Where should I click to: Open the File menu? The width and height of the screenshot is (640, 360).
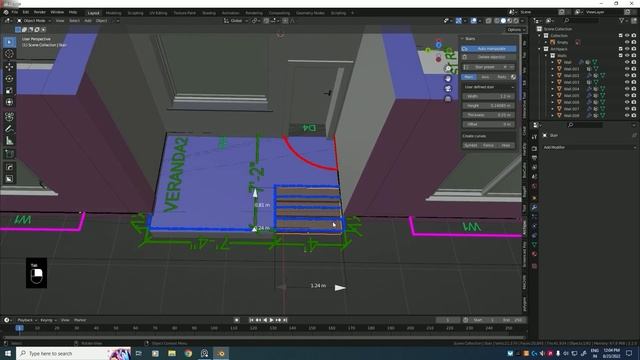(x=15, y=13)
